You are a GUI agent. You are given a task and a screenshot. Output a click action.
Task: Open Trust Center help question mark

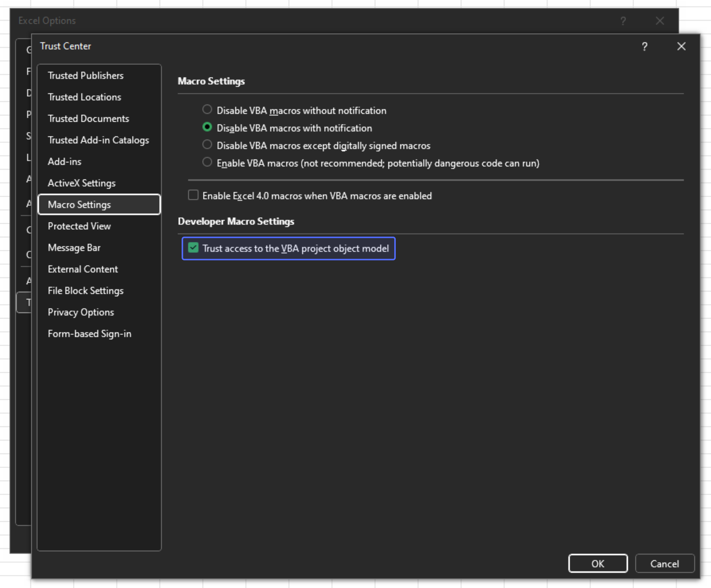(x=645, y=46)
